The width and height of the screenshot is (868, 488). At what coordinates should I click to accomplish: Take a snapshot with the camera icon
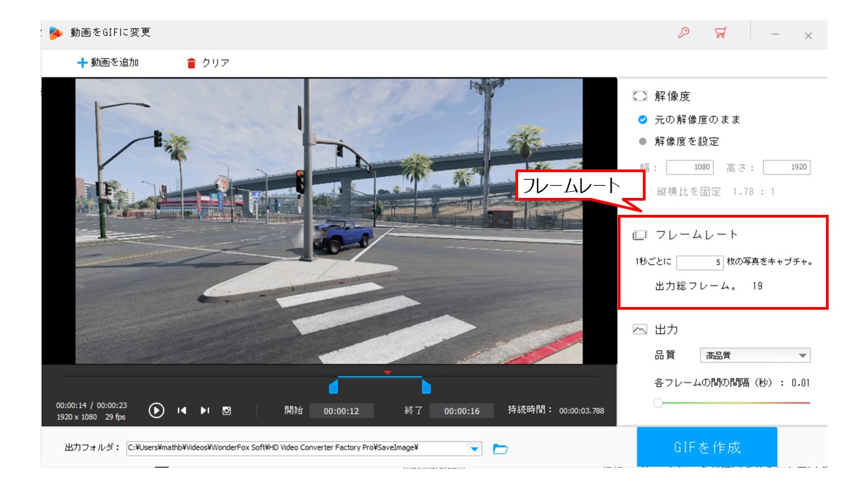(227, 410)
